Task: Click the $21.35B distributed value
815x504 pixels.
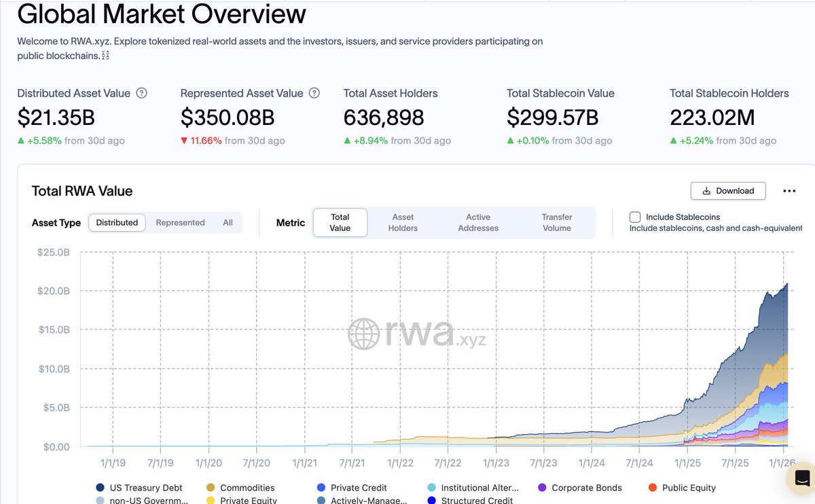Action: tap(56, 118)
